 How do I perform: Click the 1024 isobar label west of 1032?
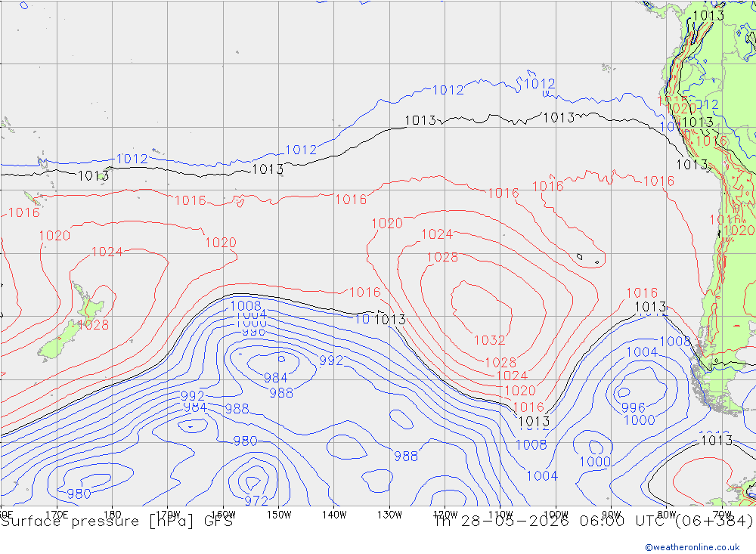(437, 234)
